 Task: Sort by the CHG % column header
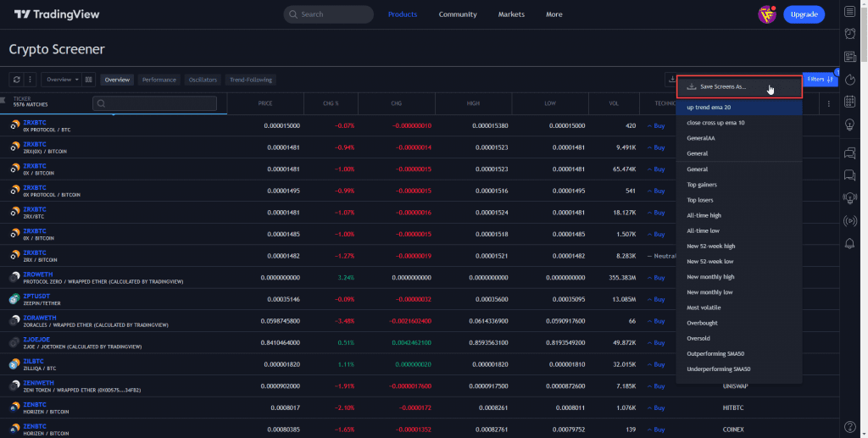click(x=331, y=103)
